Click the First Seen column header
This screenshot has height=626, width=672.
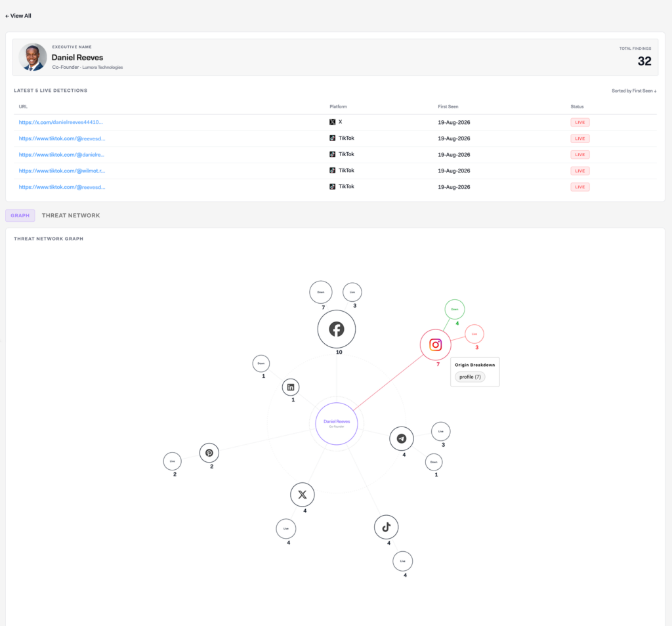click(x=448, y=107)
